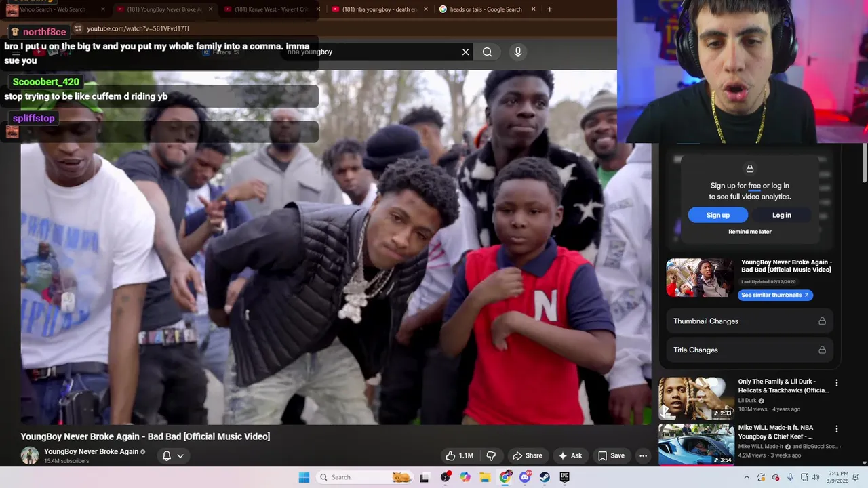Open OBS Studio from taskbar
The height and width of the screenshot is (488, 868).
(446, 477)
